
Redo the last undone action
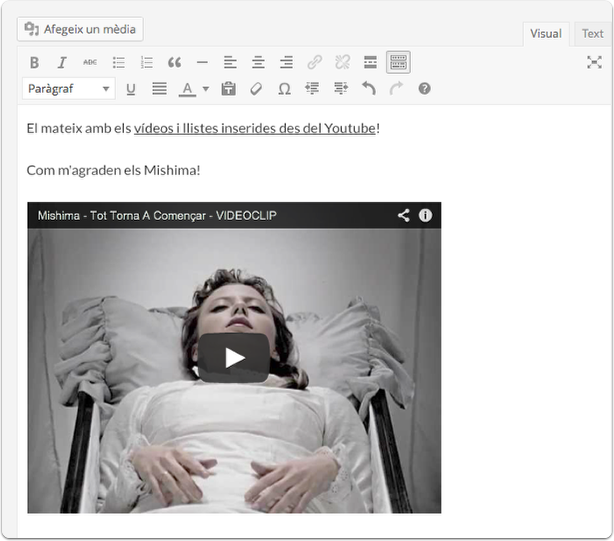pyautogui.click(x=396, y=89)
